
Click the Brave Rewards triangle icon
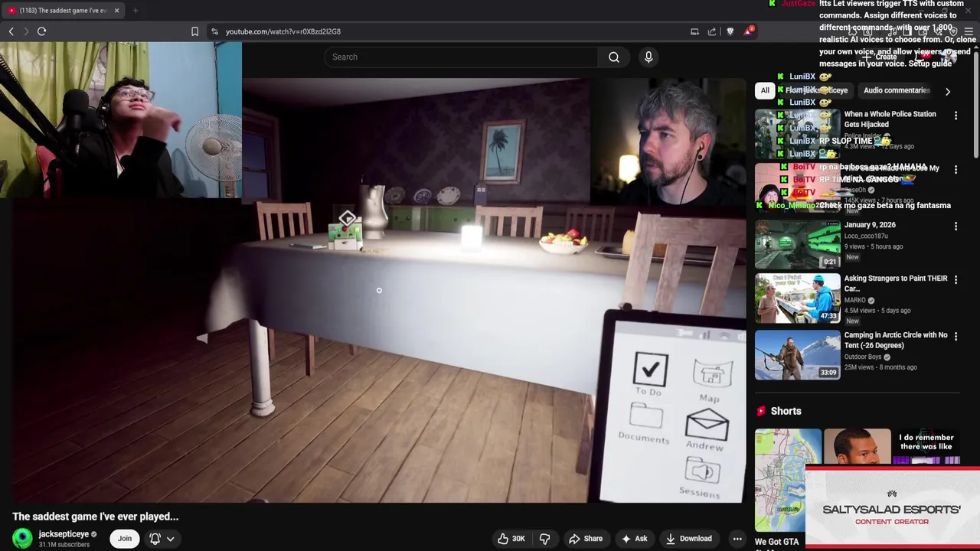click(x=748, y=31)
